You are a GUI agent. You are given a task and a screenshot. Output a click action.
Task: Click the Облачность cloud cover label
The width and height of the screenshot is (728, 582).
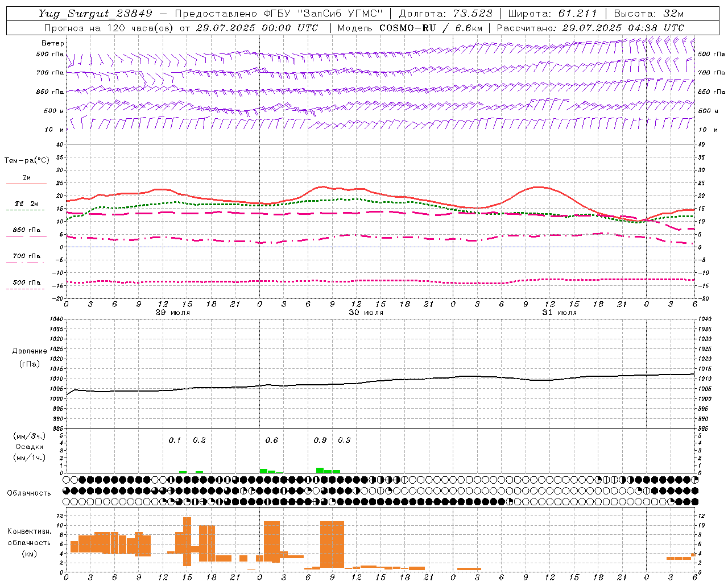[29, 493]
